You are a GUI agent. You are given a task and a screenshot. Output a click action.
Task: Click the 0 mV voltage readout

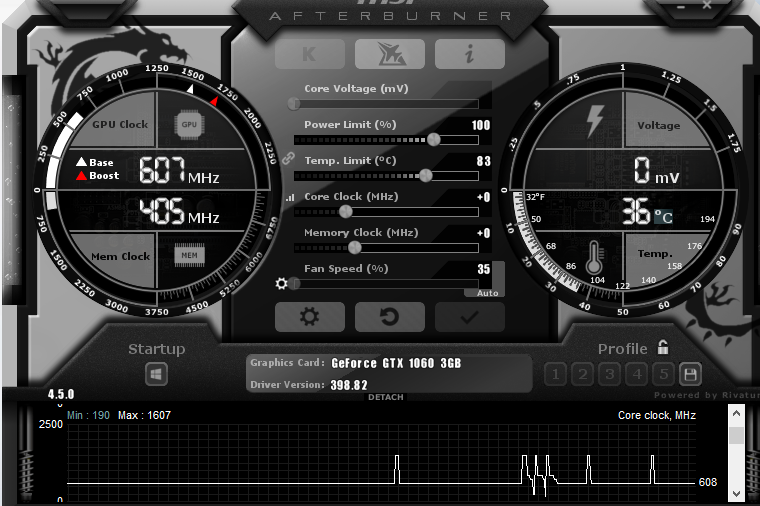coord(657,170)
